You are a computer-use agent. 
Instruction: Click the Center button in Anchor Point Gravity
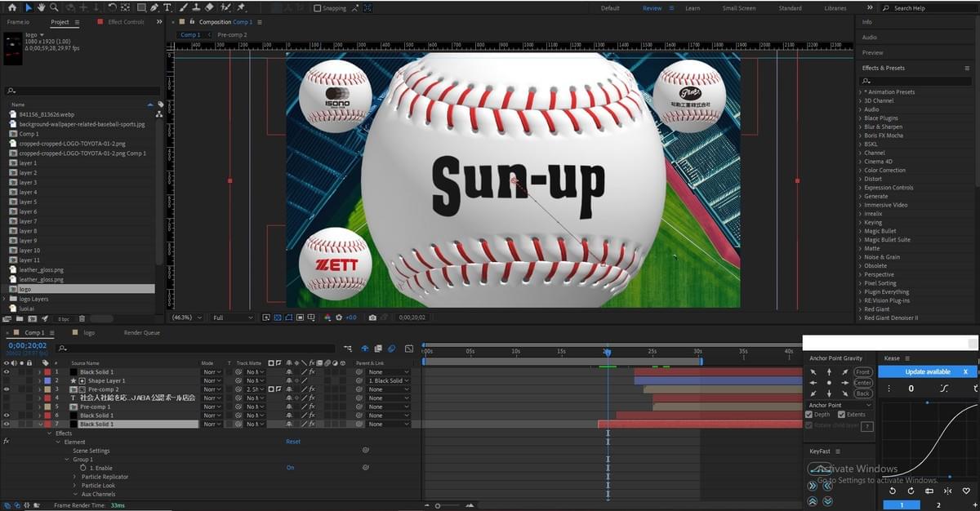(863, 383)
